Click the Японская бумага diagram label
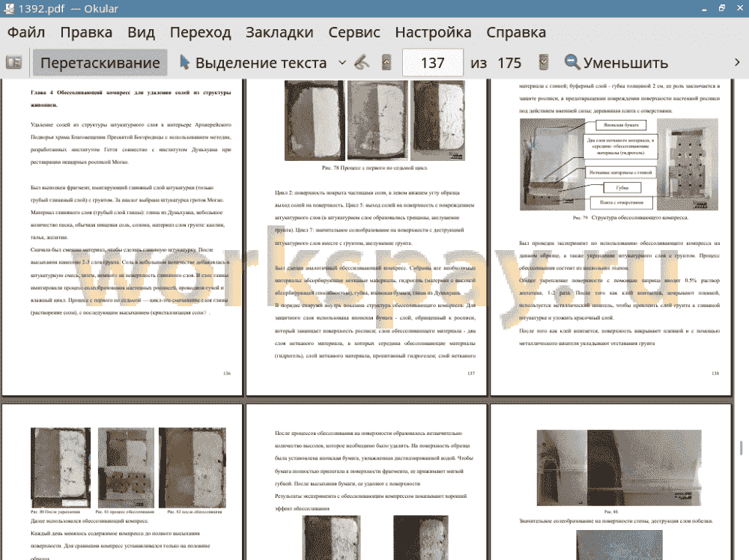 tap(621, 125)
